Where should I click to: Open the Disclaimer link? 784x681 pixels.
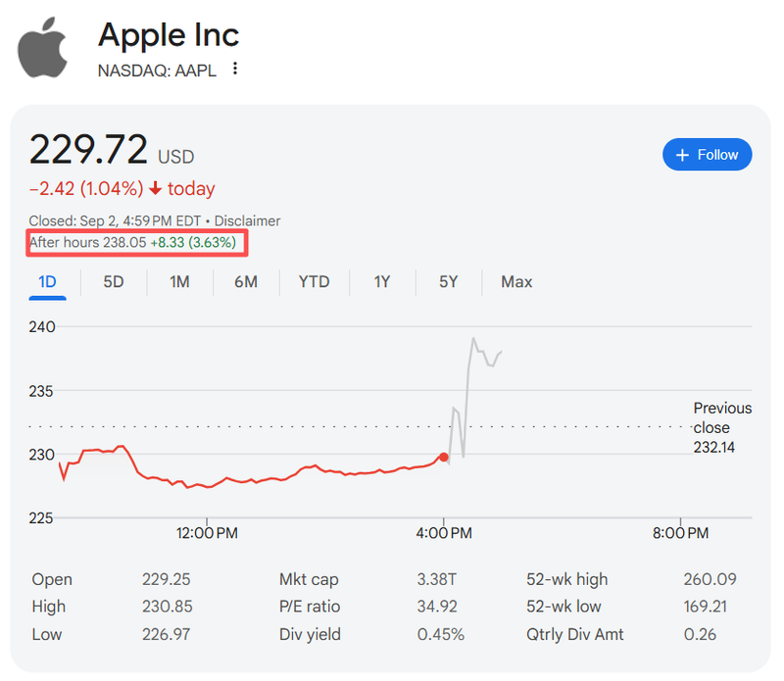(x=247, y=220)
